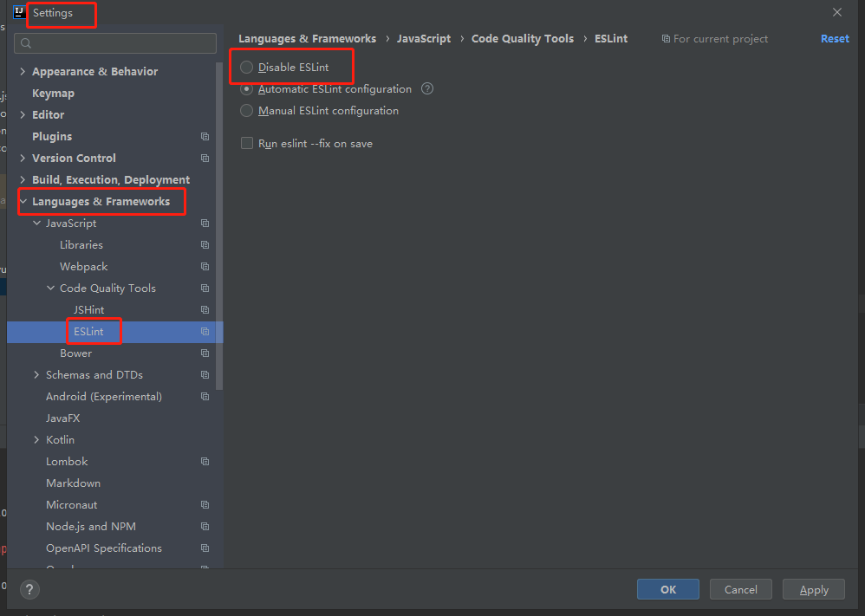Click the project-level icon beside Lombok
Image resolution: width=865 pixels, height=616 pixels.
(205, 462)
